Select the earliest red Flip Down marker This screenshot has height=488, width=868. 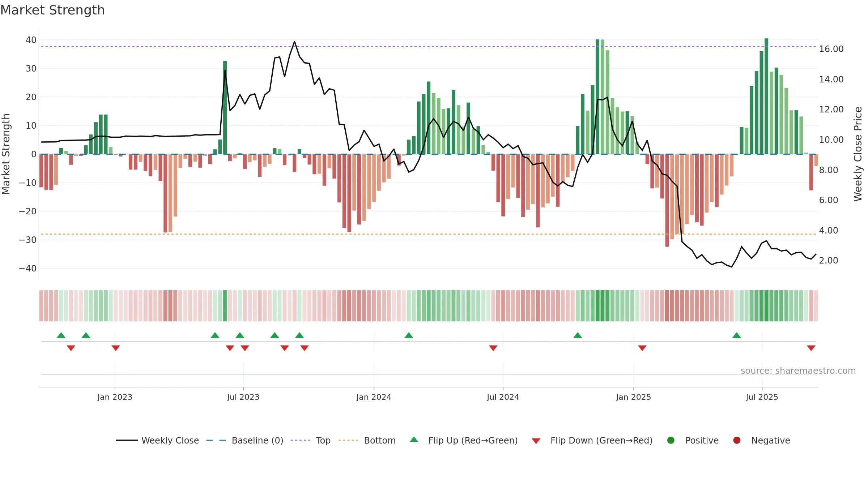click(x=71, y=348)
